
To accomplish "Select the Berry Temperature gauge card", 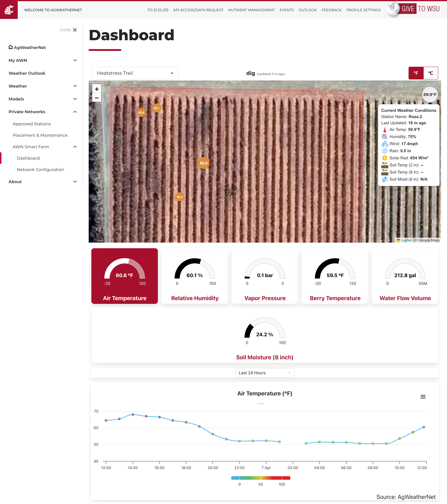I will pyautogui.click(x=335, y=276).
